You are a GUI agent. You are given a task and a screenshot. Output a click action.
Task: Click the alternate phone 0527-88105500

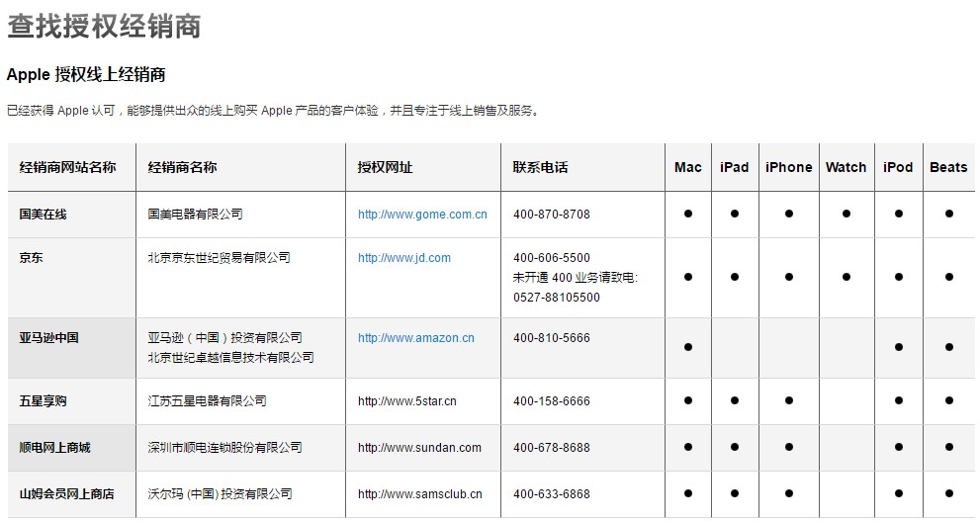pos(557,298)
